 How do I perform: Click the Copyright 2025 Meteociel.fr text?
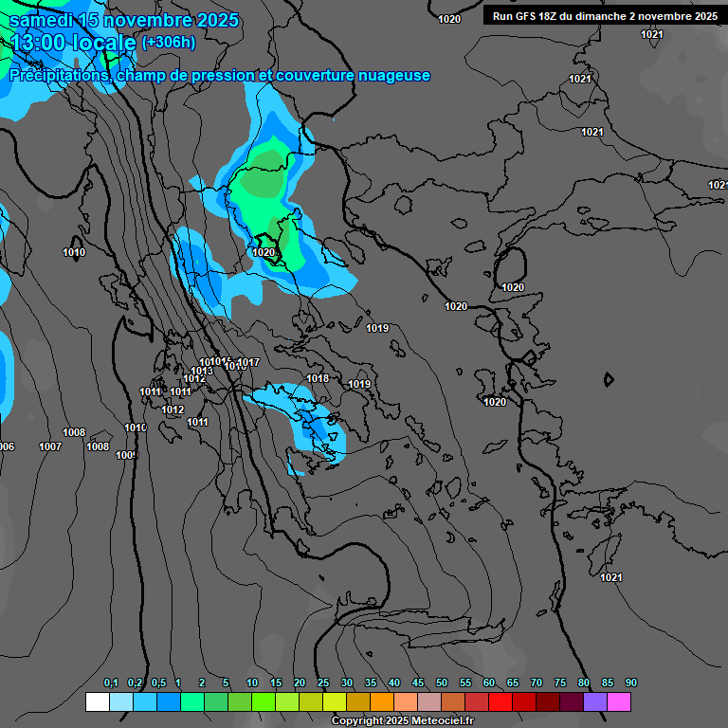click(402, 721)
